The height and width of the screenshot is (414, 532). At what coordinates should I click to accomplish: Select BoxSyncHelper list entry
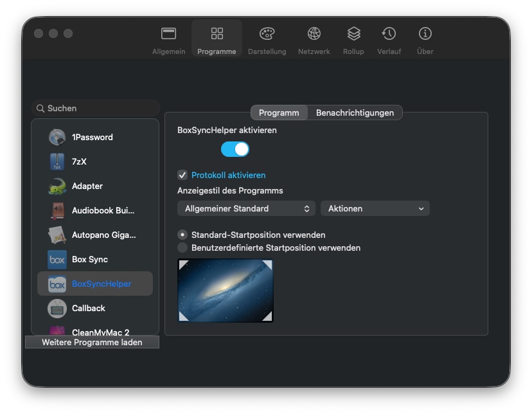[95, 283]
